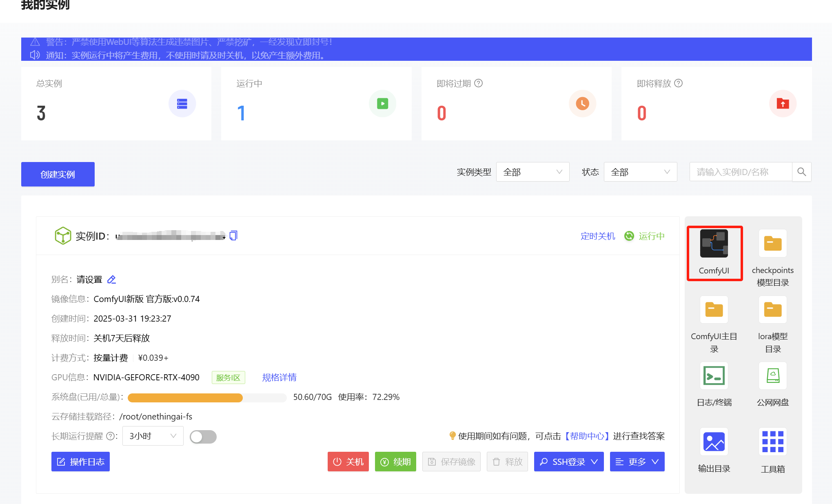Open the checkpoints model directory folder
Screen dimensions: 832x504
[x=772, y=244]
